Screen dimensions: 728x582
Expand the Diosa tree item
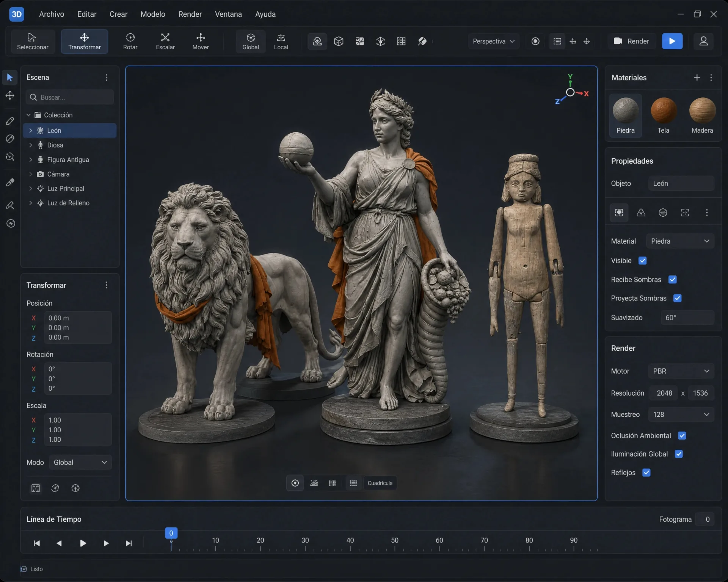coord(31,145)
